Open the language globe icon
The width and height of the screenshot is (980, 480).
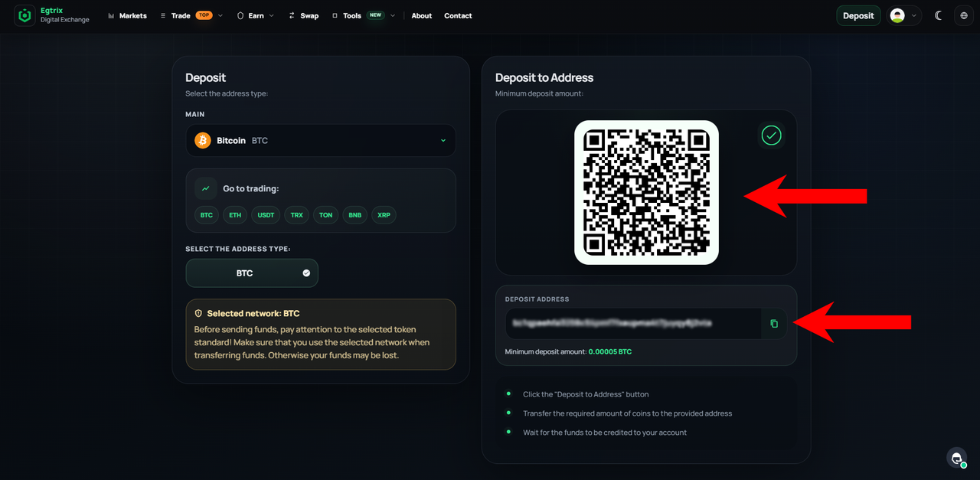964,15
